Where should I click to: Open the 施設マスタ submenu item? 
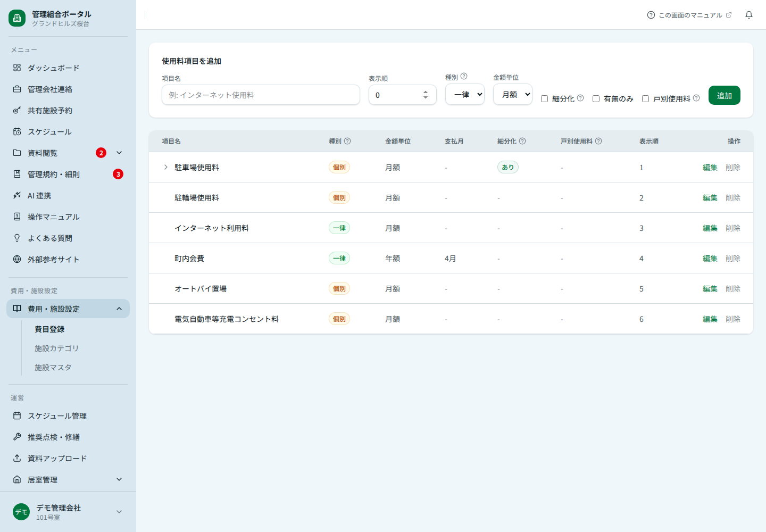53,368
